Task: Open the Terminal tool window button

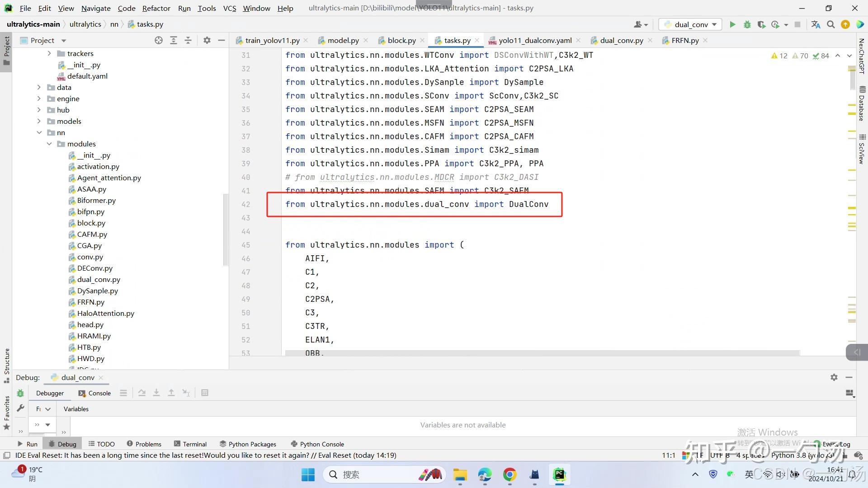Action: click(190, 444)
